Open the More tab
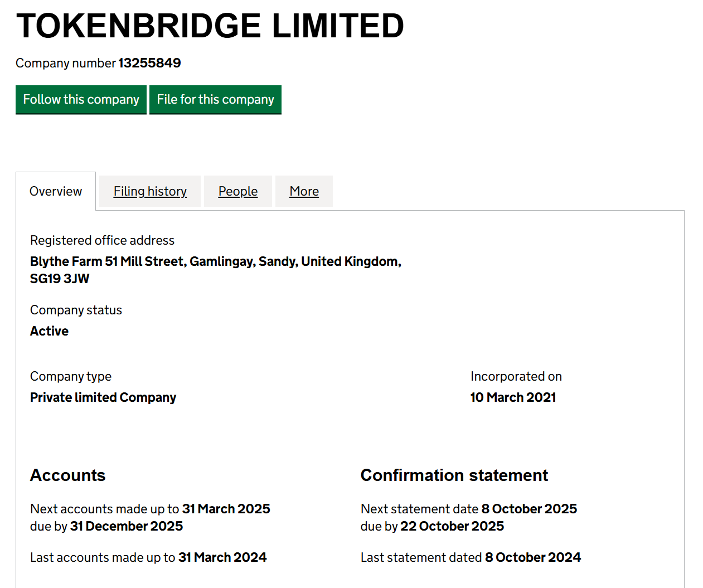This screenshot has width=703, height=588. (304, 191)
